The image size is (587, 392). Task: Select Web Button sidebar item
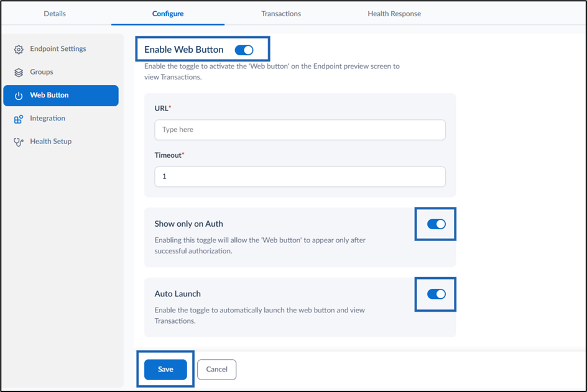[61, 96]
